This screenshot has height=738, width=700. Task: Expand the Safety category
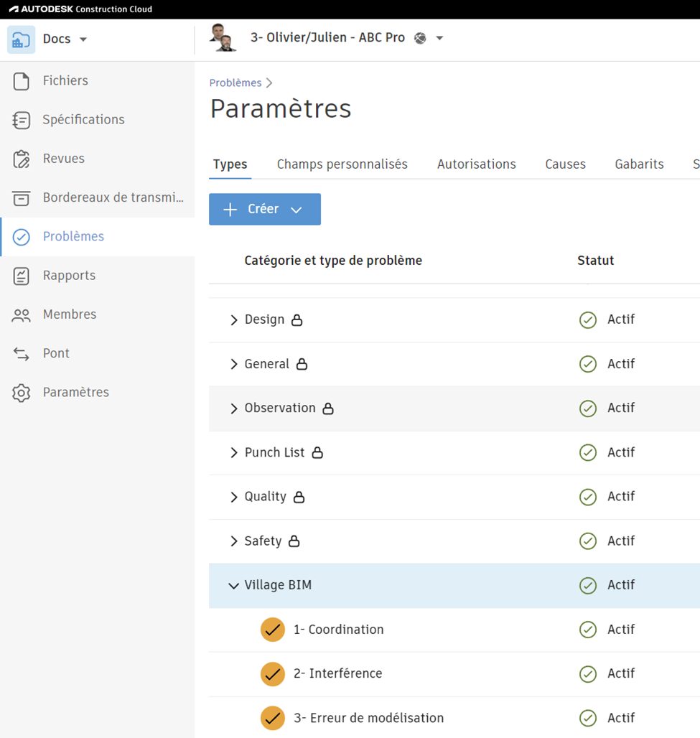click(234, 541)
